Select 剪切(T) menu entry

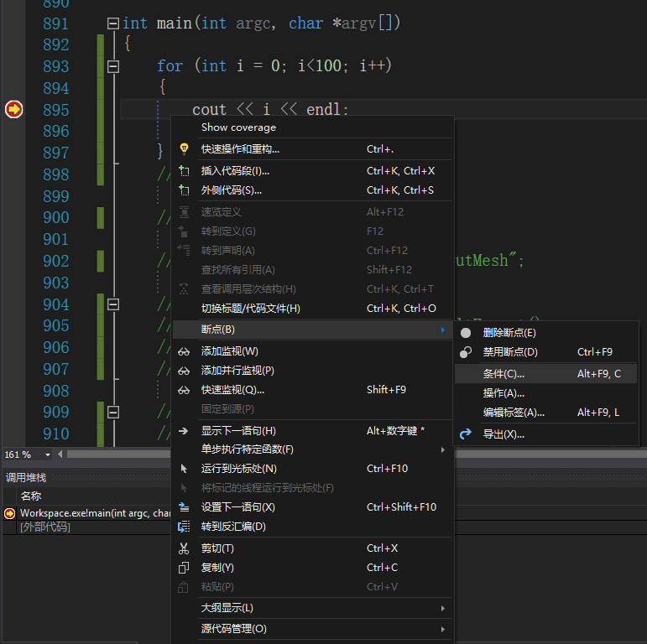(312, 548)
